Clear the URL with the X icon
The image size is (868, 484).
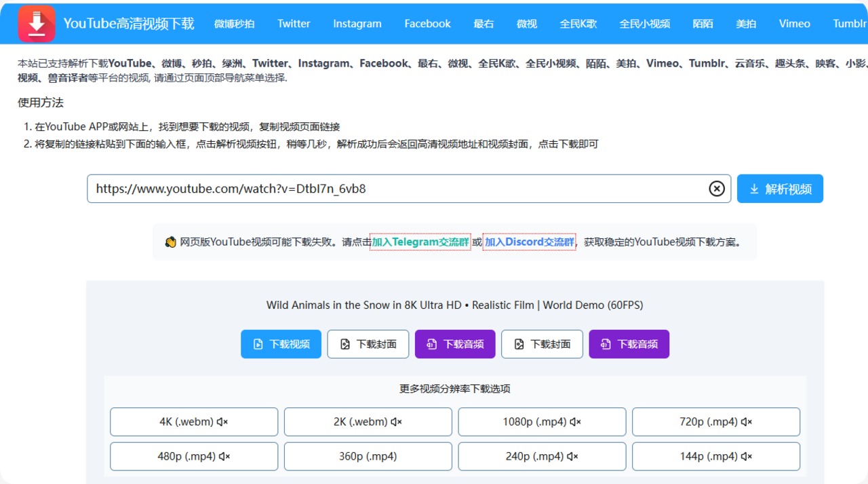717,189
